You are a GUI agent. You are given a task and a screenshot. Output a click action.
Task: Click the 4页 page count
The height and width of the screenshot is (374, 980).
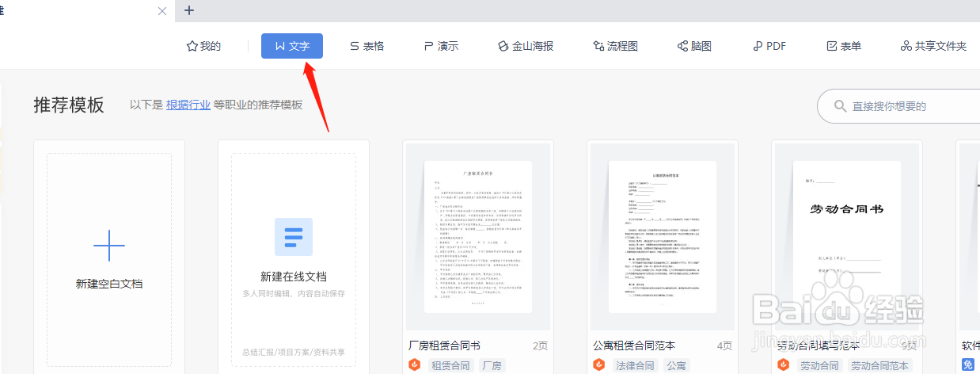tap(724, 346)
